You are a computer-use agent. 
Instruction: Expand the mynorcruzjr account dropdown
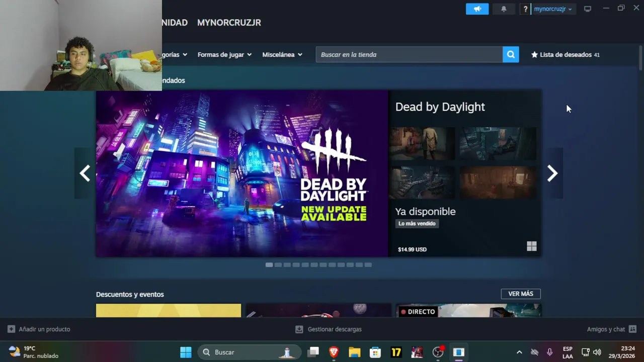click(552, 9)
